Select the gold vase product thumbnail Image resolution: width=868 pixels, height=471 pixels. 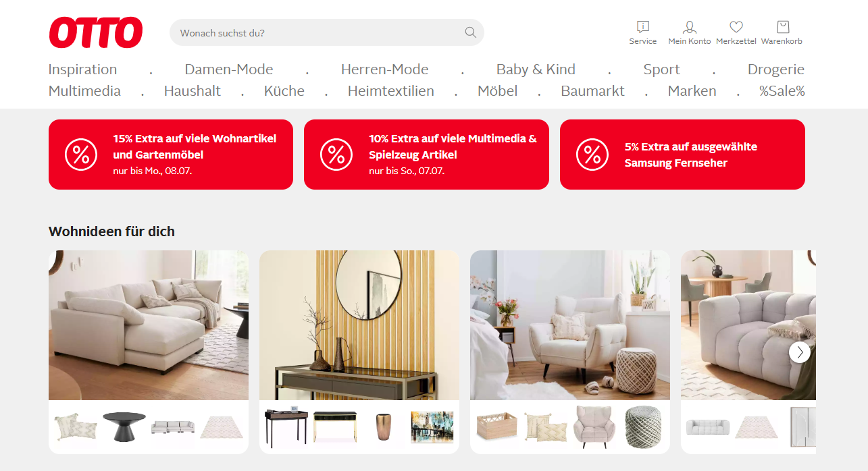coord(383,426)
